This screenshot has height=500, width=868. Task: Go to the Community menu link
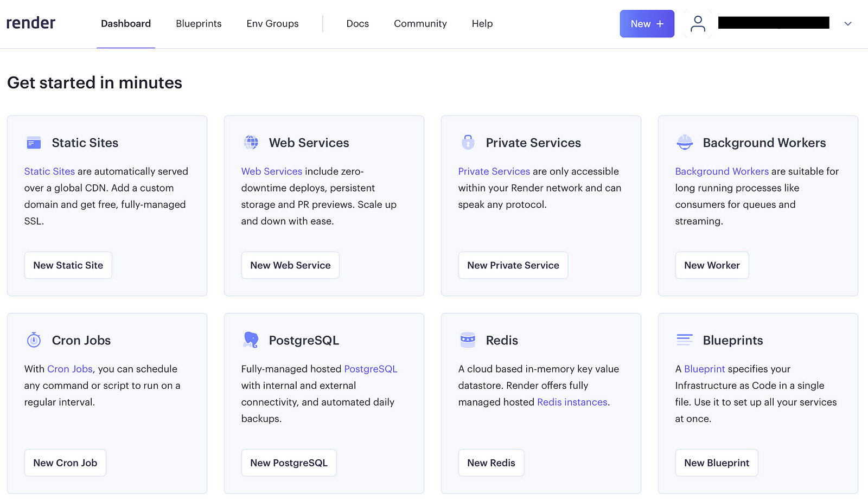coord(420,24)
